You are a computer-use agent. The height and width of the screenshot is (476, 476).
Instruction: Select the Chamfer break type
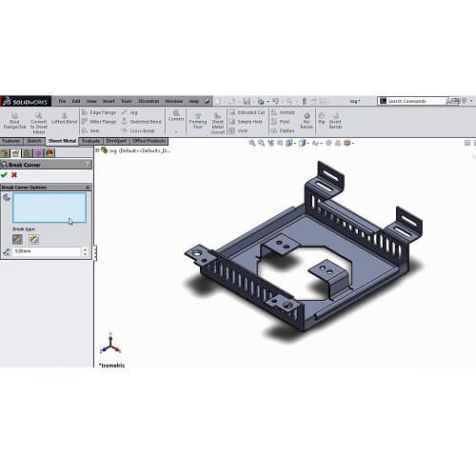17,239
